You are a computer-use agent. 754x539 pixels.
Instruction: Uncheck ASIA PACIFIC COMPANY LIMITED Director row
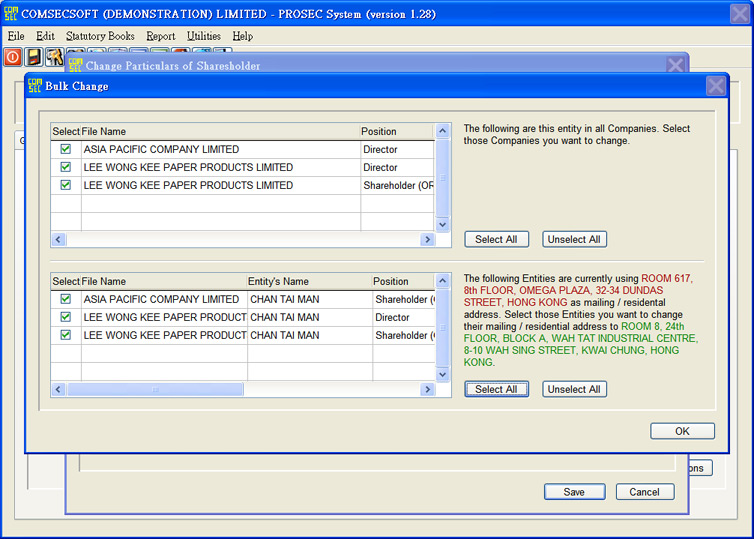pyautogui.click(x=66, y=150)
